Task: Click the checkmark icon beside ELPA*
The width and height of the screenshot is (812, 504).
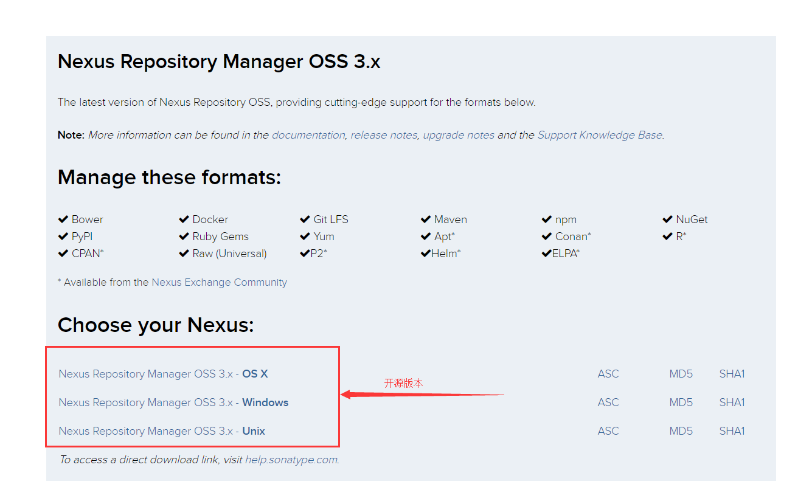Action: click(x=547, y=254)
